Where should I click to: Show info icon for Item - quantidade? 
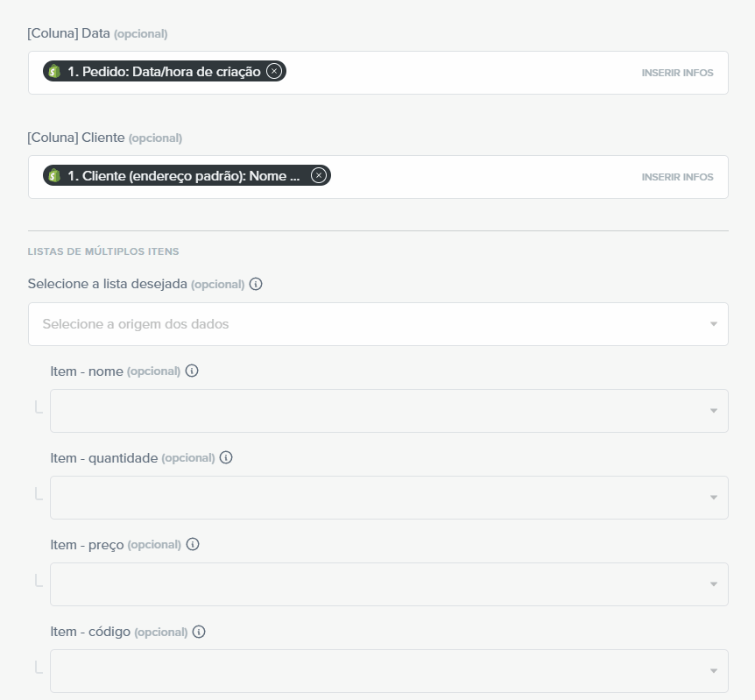(x=226, y=457)
